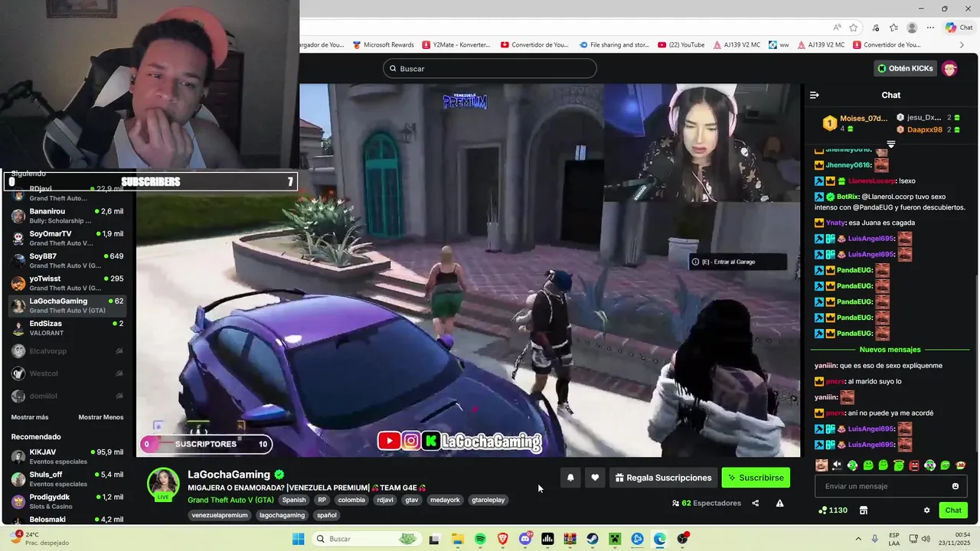Open EndSizas channel in sidebar

click(67, 328)
